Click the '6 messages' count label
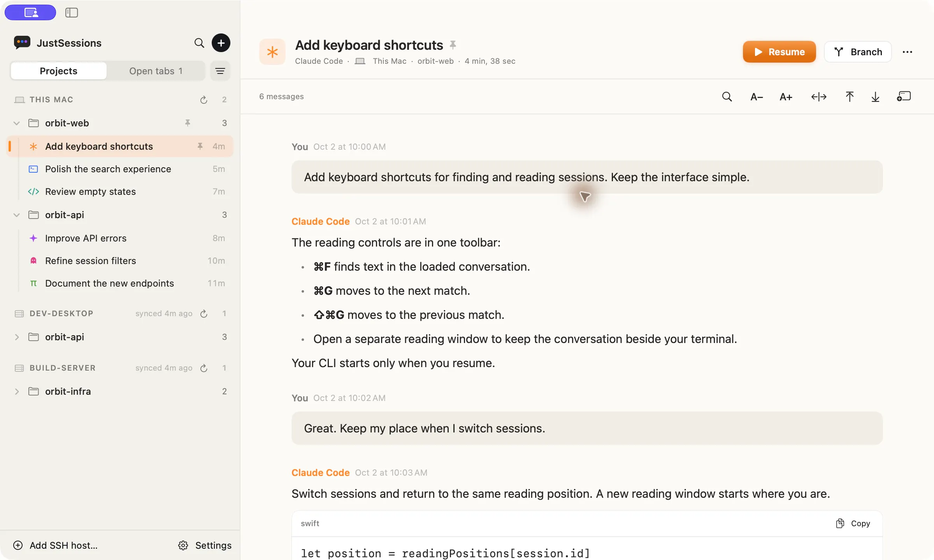 (x=281, y=96)
